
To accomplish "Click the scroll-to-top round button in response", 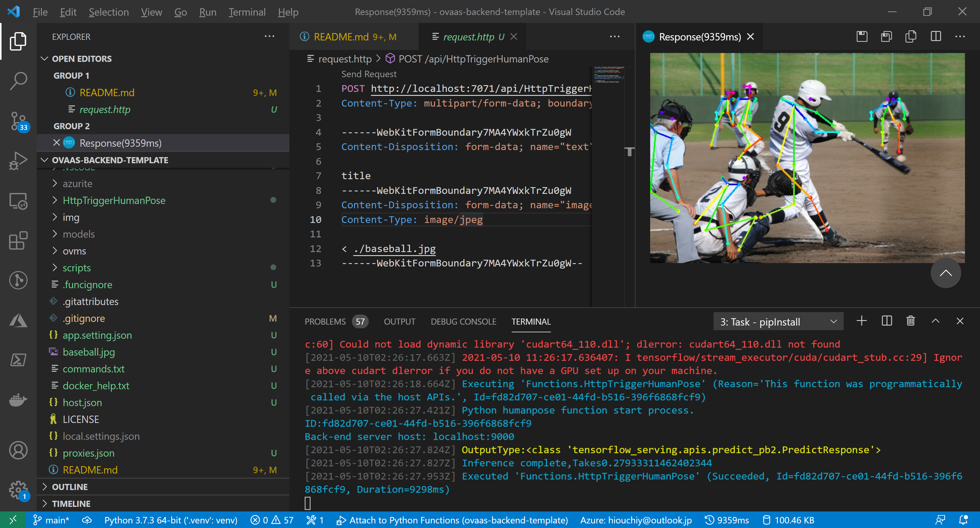I will pyautogui.click(x=945, y=273).
